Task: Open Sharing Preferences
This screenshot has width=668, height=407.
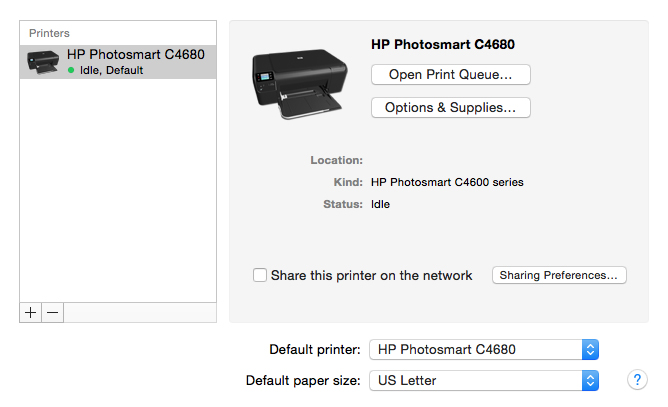Action: 559,275
